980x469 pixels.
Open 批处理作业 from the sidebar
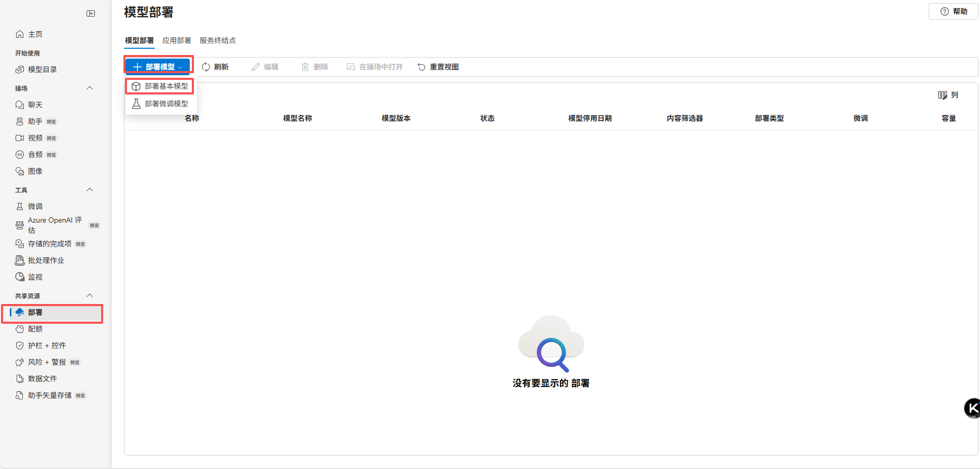click(x=46, y=260)
